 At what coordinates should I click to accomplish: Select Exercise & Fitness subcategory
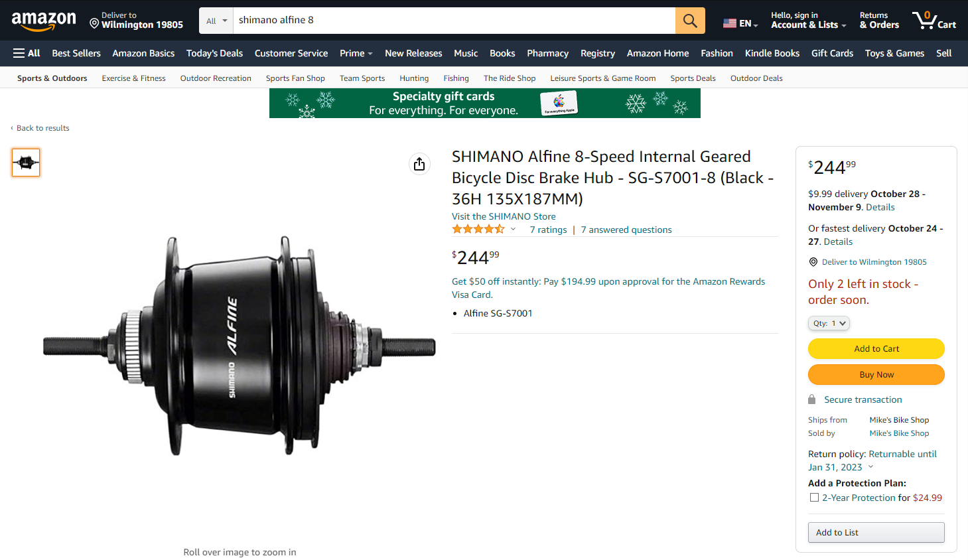pyautogui.click(x=134, y=78)
